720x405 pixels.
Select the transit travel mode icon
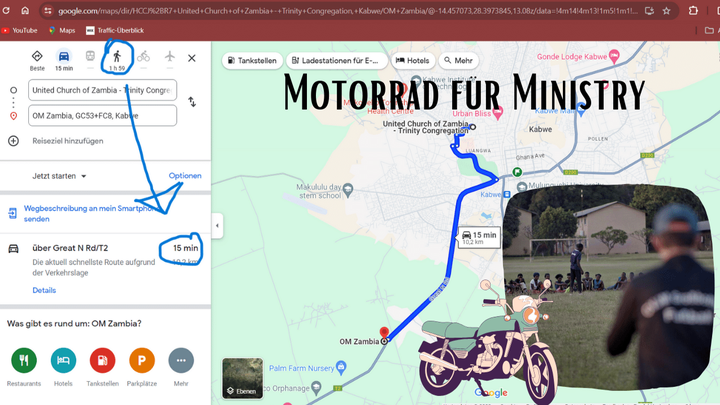(90, 56)
